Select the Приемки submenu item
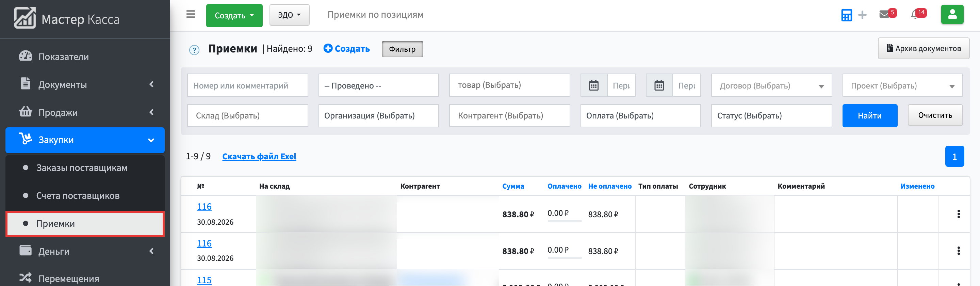 (x=85, y=224)
